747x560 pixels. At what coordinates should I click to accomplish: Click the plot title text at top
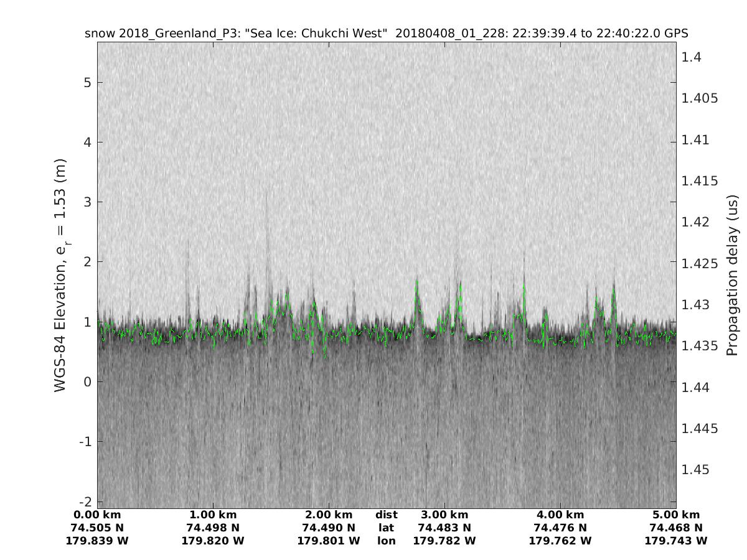click(x=386, y=33)
